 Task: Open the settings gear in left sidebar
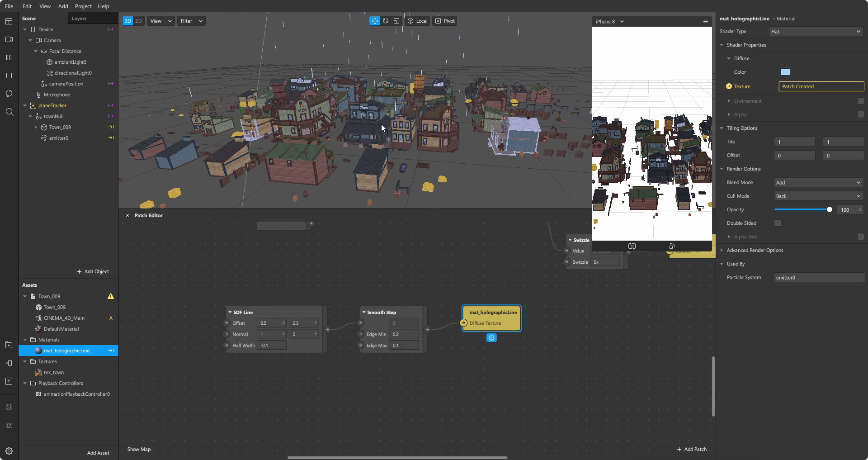tap(9, 451)
